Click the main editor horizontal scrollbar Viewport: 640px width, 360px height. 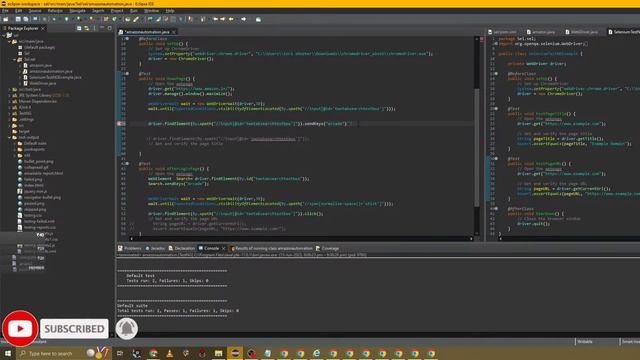(x=301, y=238)
